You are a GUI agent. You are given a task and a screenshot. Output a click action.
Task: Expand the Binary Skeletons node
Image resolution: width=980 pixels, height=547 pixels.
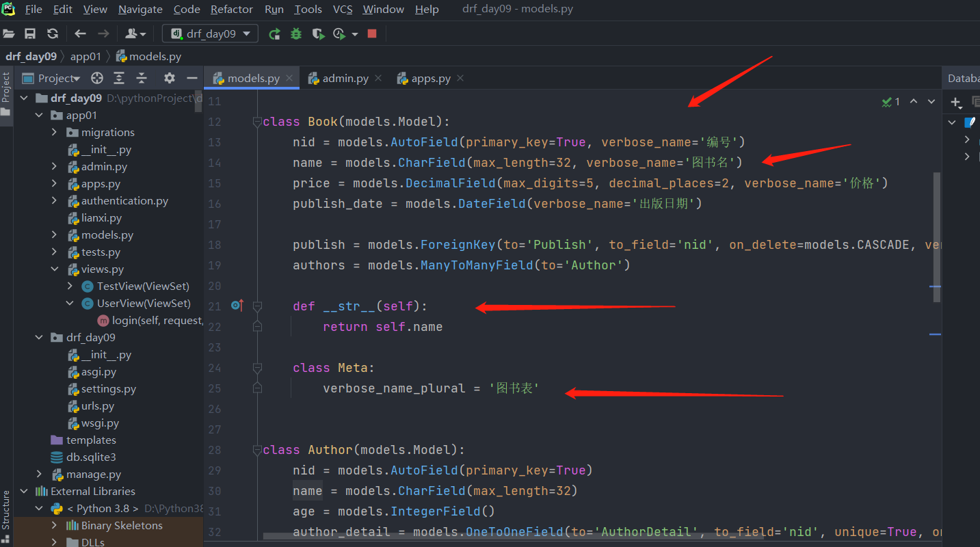tap(55, 525)
